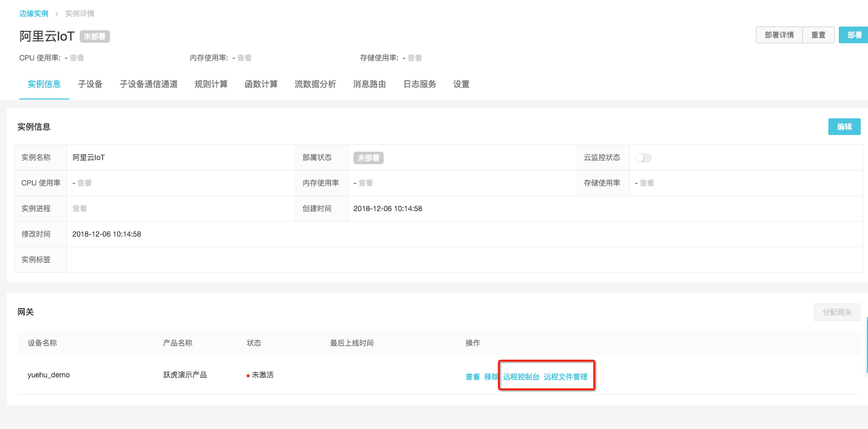The height and width of the screenshot is (429, 868).
Task: Click the 部署详情 button
Action: click(779, 35)
